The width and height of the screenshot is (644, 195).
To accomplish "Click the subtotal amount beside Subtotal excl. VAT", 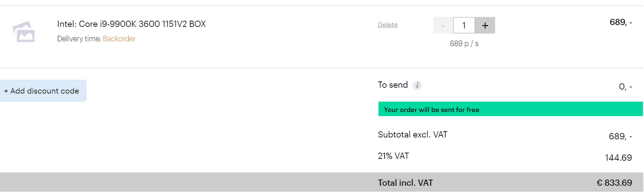I will coord(620,137).
